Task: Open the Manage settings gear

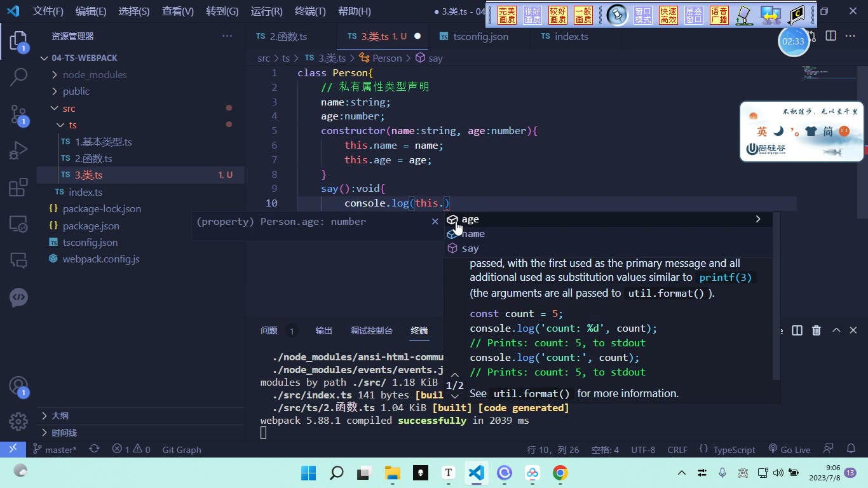Action: coord(18,421)
